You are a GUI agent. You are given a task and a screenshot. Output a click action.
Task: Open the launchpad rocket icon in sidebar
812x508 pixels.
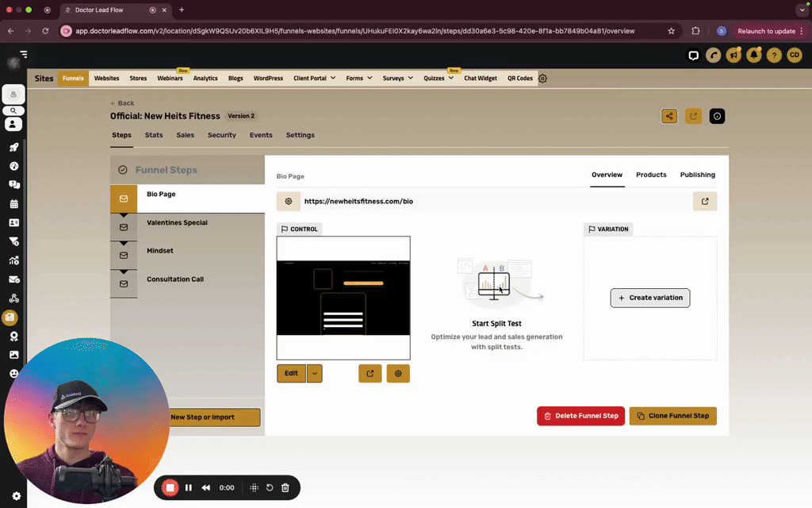point(14,147)
